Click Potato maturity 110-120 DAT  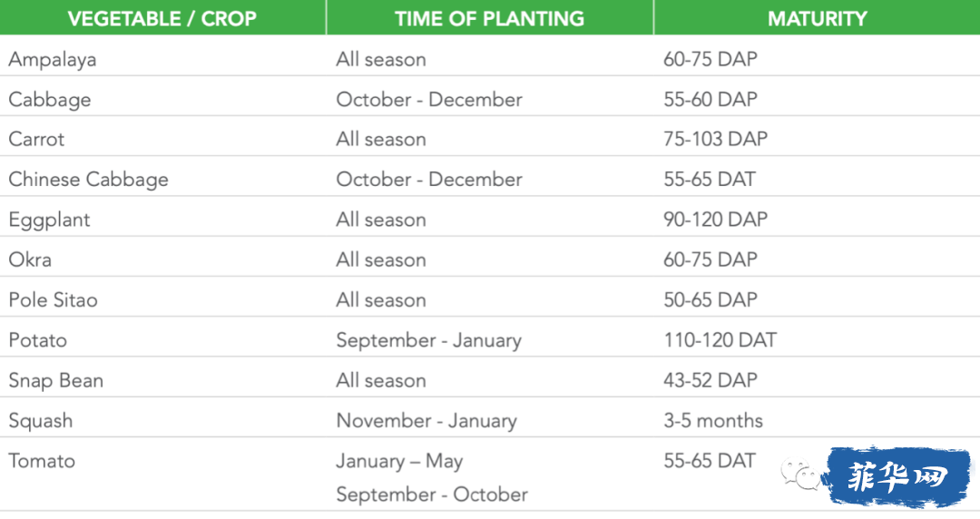coord(720,340)
